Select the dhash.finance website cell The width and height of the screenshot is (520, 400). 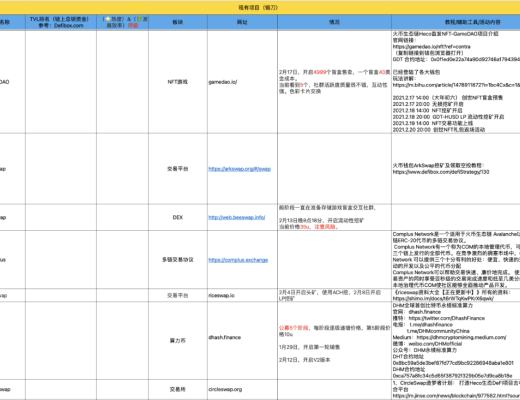tap(242, 340)
